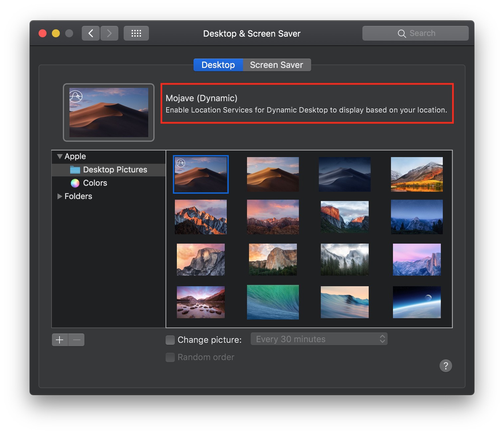
Task: Click the Folders section label
Action: [78, 196]
